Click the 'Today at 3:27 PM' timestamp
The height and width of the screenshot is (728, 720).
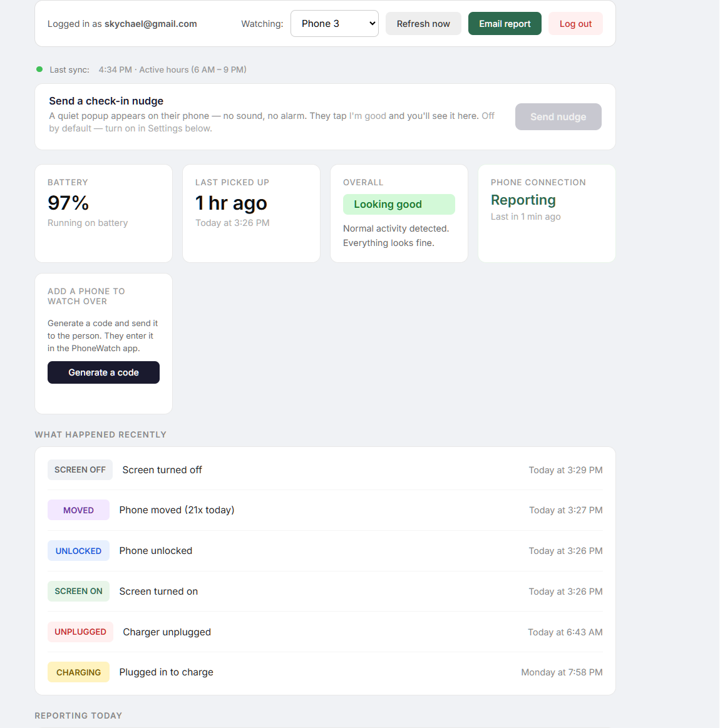click(566, 510)
